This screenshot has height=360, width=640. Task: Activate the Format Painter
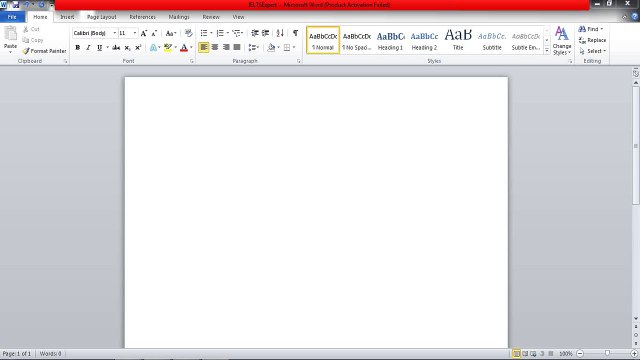click(44, 51)
